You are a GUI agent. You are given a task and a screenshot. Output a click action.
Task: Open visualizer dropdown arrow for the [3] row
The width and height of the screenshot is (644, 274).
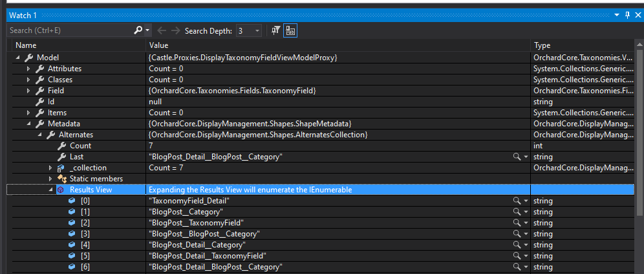[526, 234]
